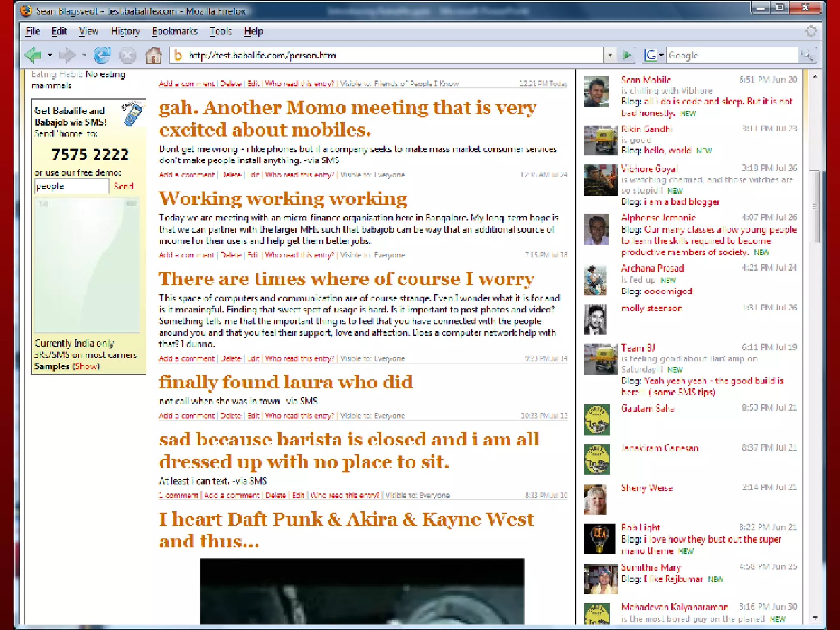Click the mobile phone SMS icon
The image size is (840, 630).
point(132,114)
